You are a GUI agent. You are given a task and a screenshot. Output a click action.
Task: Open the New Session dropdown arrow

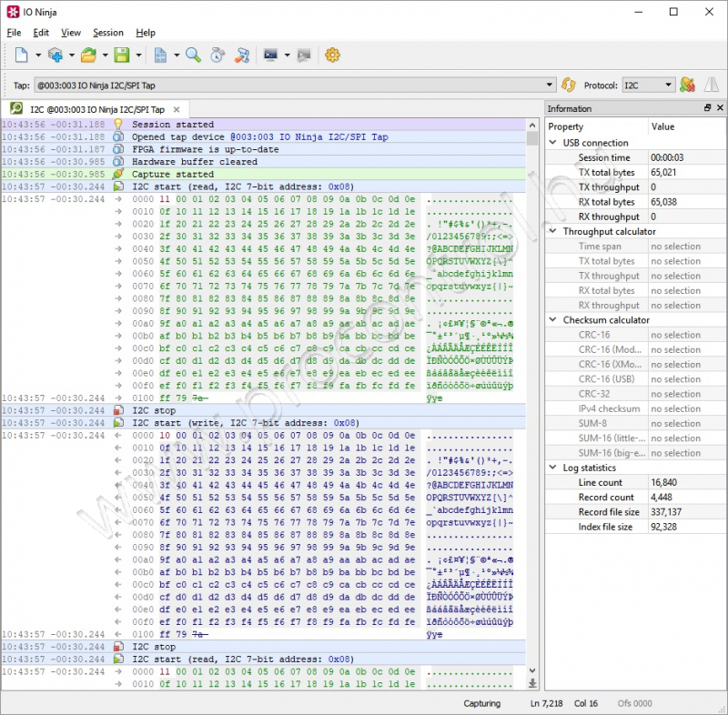pyautogui.click(x=38, y=55)
